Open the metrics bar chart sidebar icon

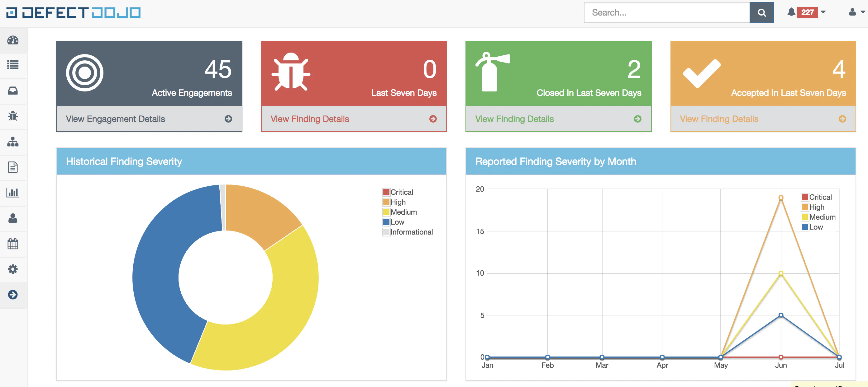click(13, 193)
